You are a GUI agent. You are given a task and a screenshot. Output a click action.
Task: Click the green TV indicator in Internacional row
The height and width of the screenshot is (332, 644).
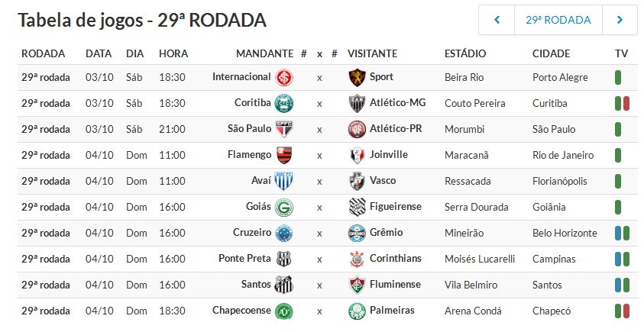pos(618,78)
